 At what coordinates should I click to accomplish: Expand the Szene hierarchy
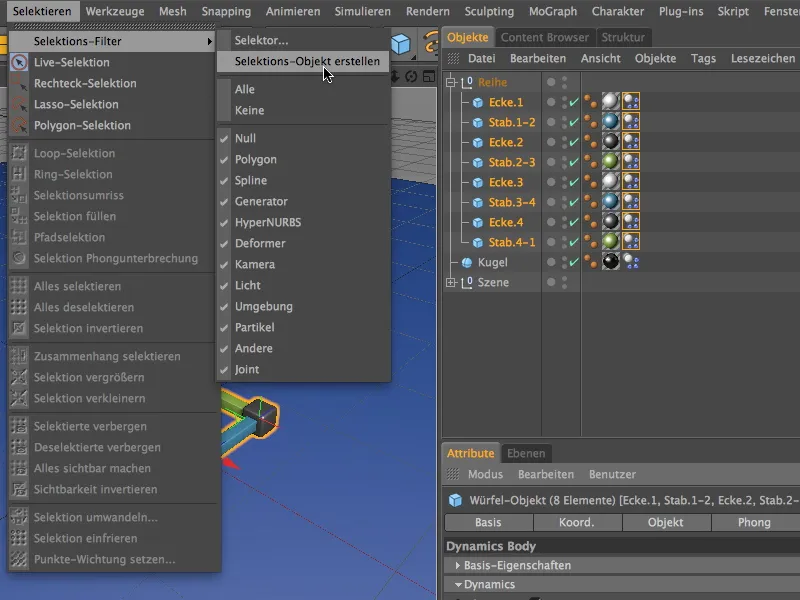tap(451, 282)
